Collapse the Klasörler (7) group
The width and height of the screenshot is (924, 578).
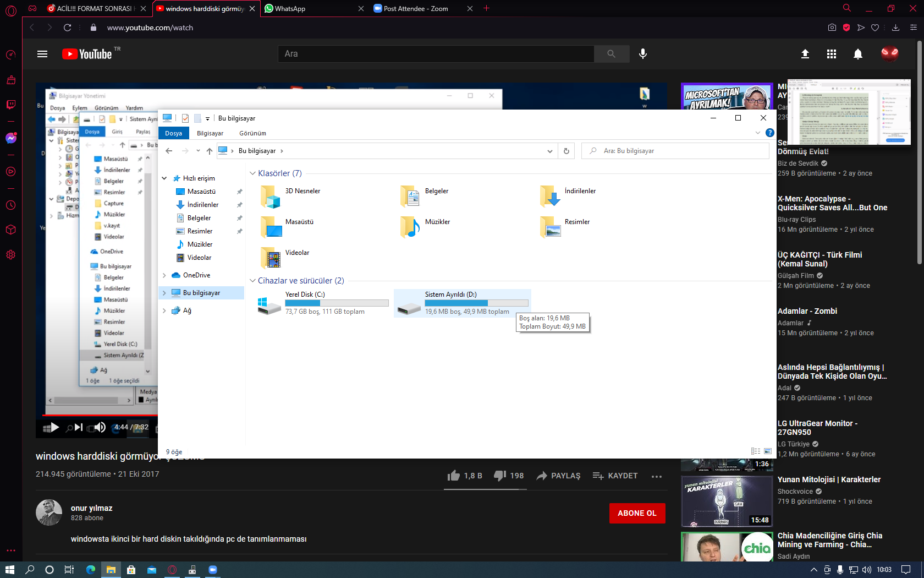pos(252,173)
